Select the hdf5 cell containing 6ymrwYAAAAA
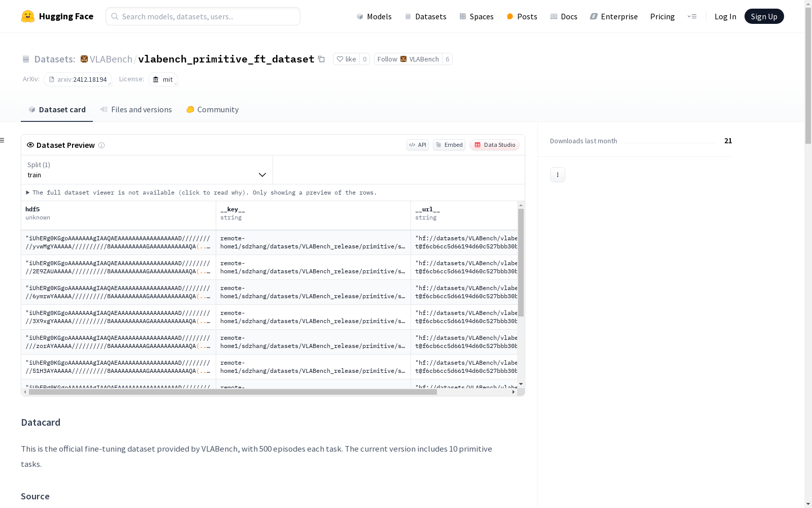This screenshot has height=508, width=812. [118, 292]
